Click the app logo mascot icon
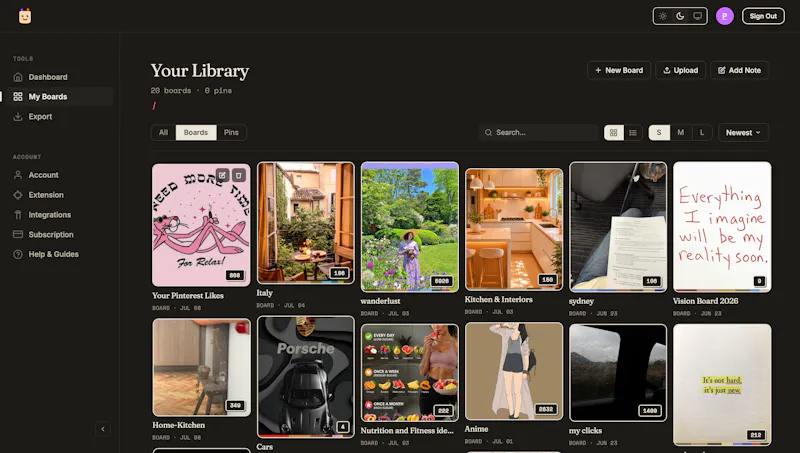 25,16
